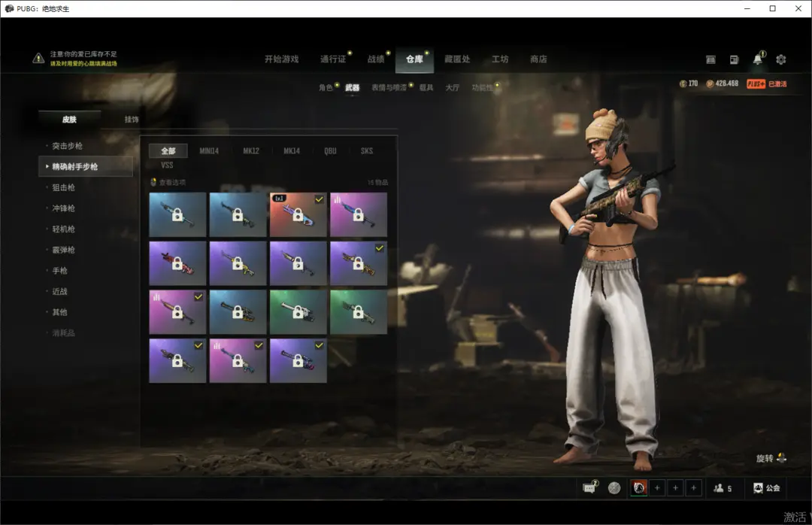Click the mouse icon beside 旋转
Viewport: 812px width, 525px height.
coord(781,457)
